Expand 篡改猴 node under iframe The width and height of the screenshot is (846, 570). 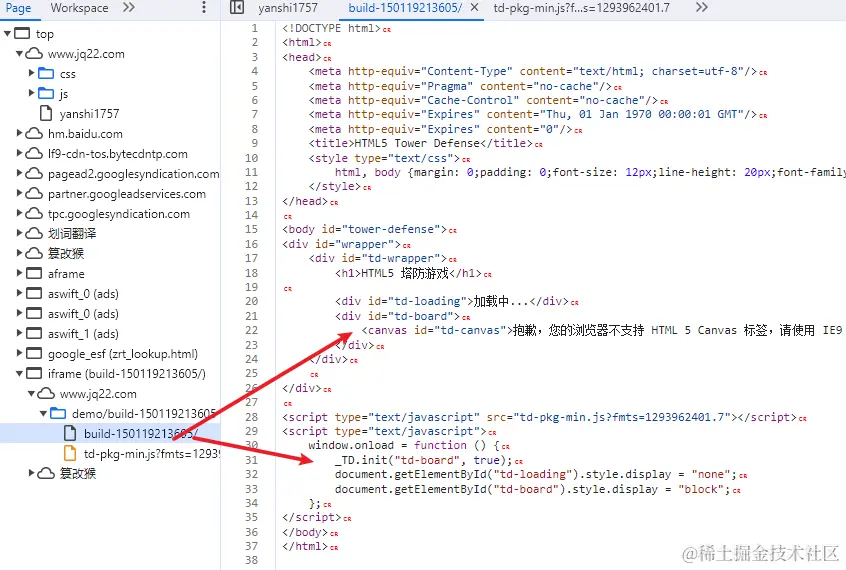31,473
